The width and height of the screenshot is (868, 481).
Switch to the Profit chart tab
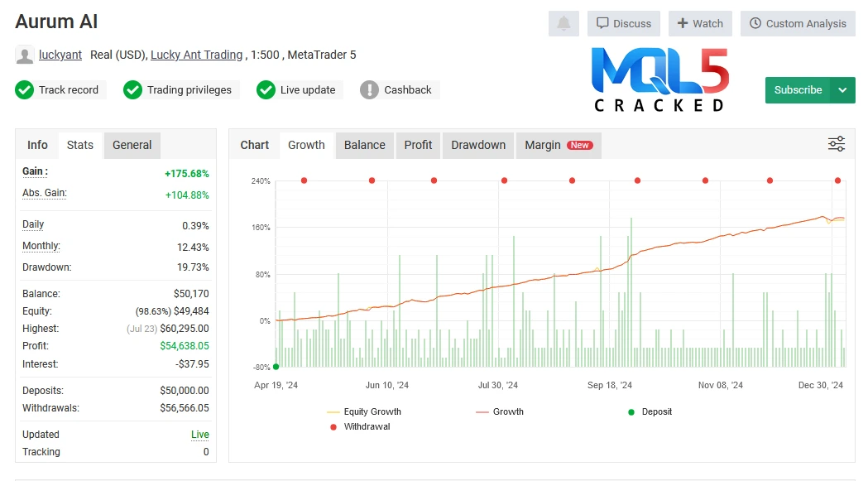pos(418,145)
